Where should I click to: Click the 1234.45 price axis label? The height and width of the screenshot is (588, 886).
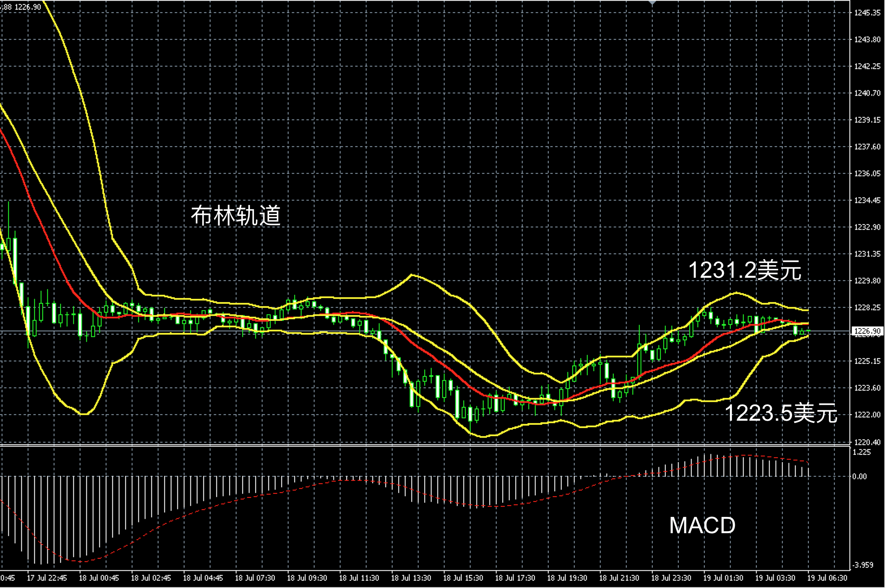pyautogui.click(x=867, y=201)
